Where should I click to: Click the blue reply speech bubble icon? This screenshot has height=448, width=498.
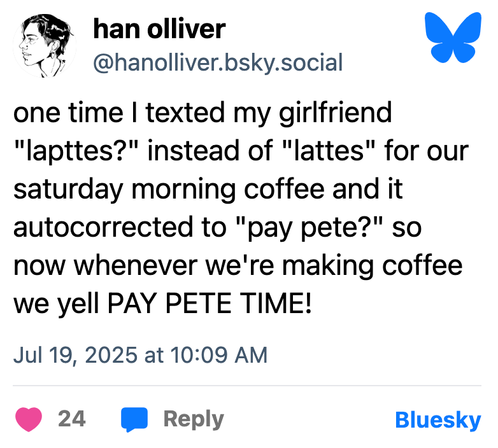tap(134, 419)
